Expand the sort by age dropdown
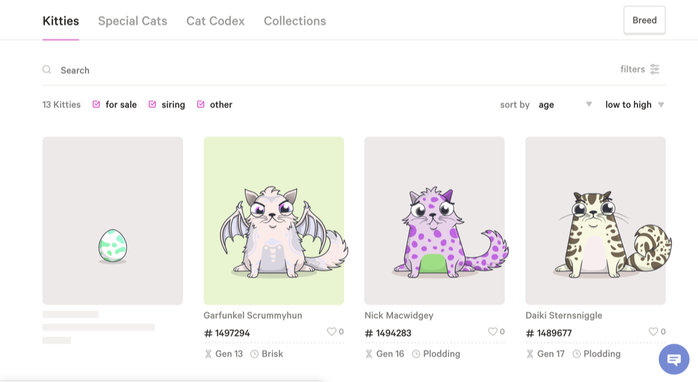The height and width of the screenshot is (382, 698). click(565, 105)
